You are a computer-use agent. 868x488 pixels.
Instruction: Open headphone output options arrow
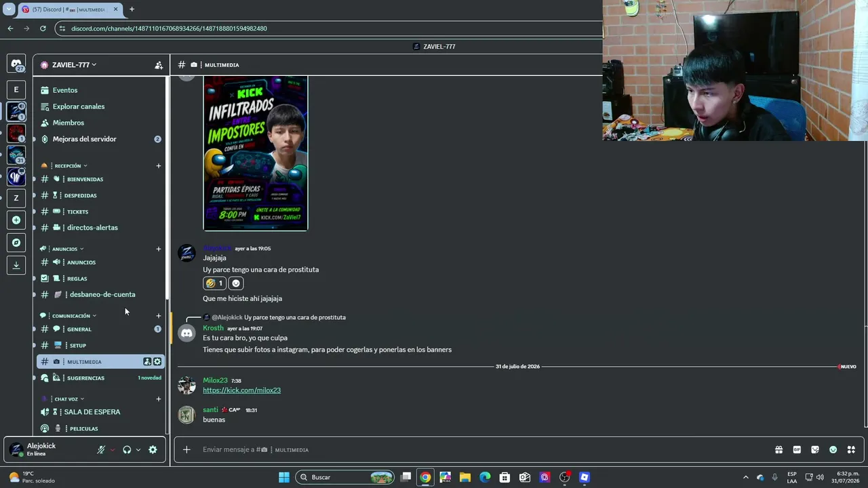click(138, 449)
